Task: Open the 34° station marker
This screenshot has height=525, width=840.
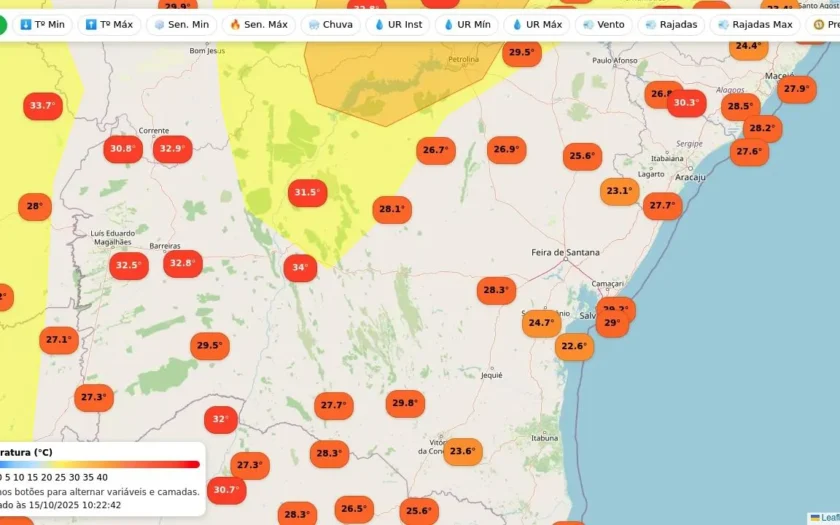Action: click(300, 267)
